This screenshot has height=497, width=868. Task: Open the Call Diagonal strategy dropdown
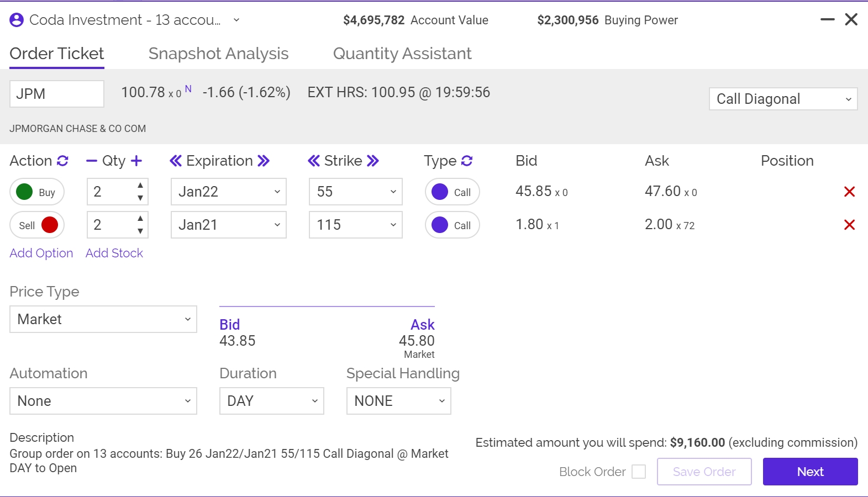click(x=783, y=99)
